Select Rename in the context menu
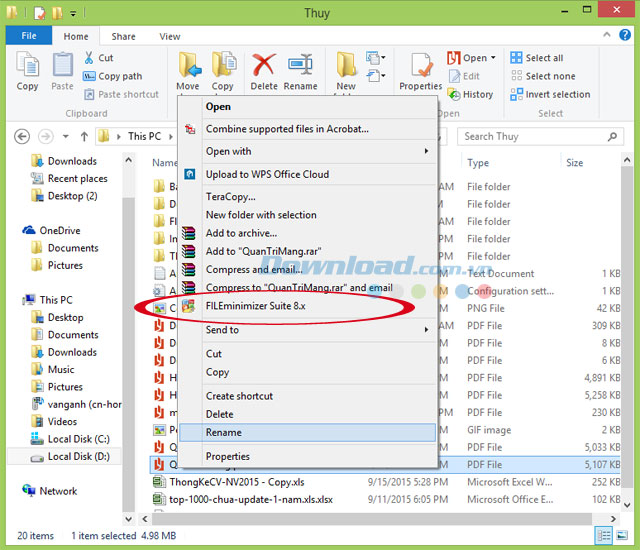Screen dimensions: 640x550 307,432
